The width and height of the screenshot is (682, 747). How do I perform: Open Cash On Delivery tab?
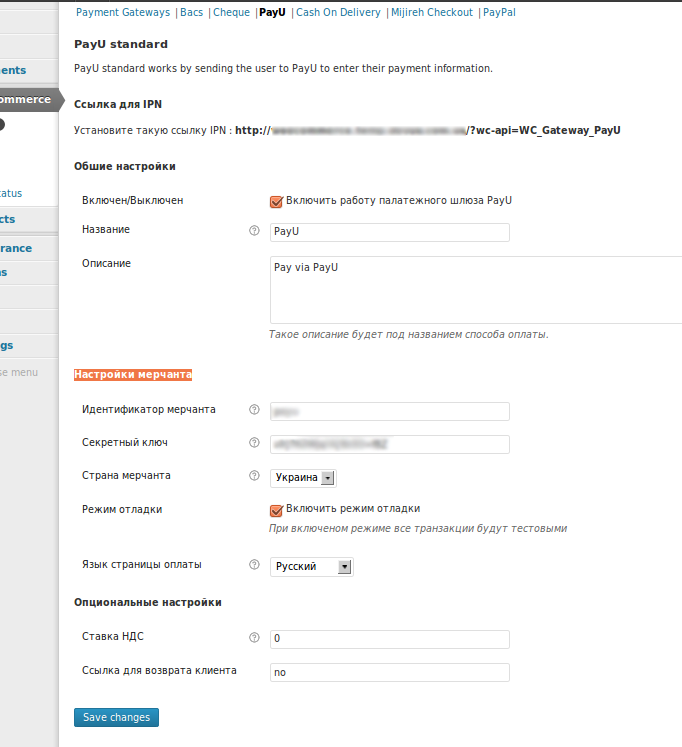(338, 12)
